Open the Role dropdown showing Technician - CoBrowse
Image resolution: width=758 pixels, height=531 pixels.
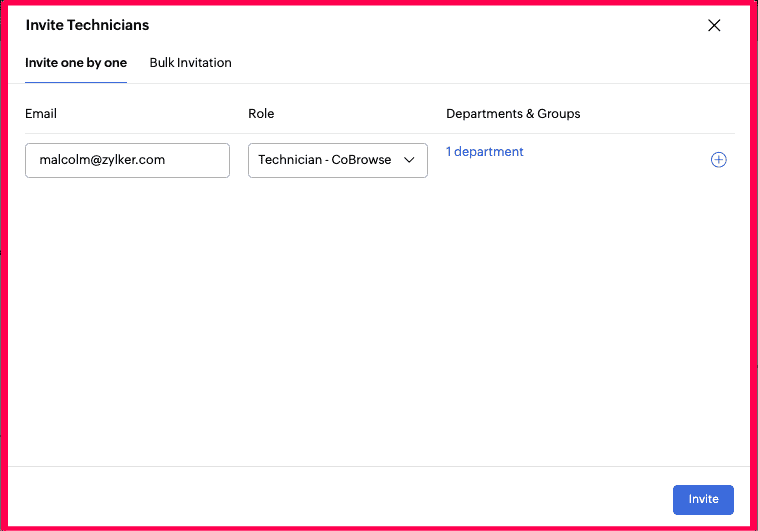(x=337, y=160)
